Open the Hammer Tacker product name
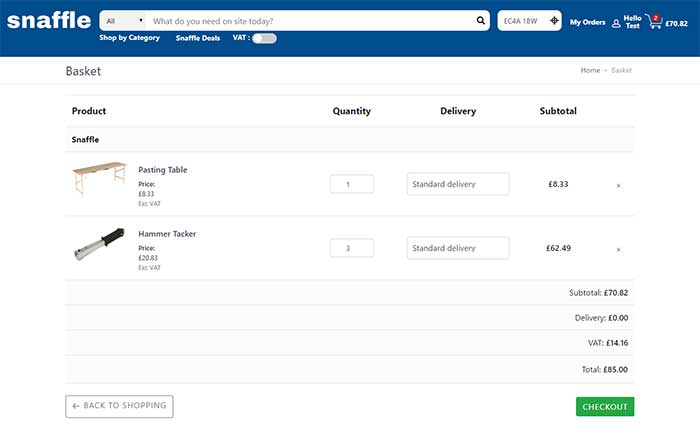Viewport: 700px width, 435px height. (167, 234)
